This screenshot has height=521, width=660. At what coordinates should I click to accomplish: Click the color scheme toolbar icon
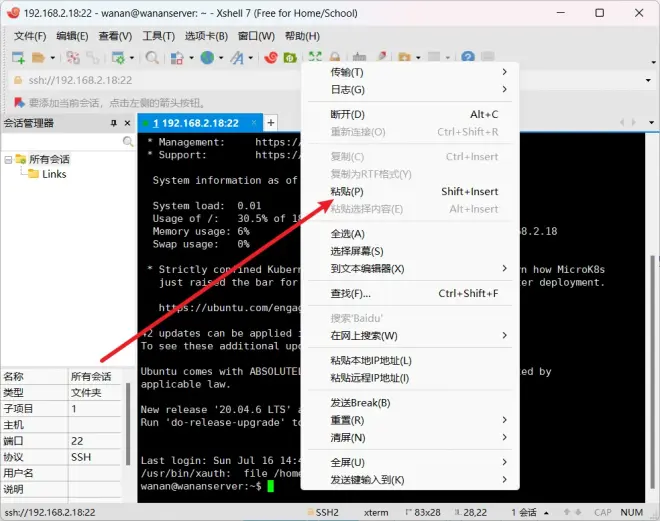(177, 57)
